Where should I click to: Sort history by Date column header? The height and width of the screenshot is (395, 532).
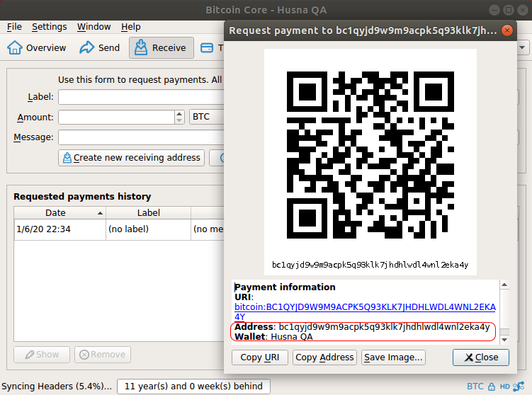[x=60, y=213]
